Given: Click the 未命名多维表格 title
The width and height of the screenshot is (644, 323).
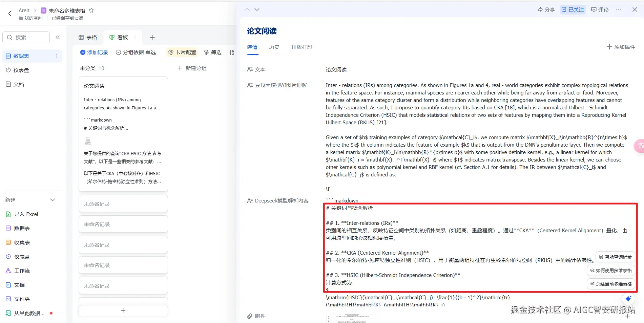Looking at the screenshot, I should [x=67, y=10].
